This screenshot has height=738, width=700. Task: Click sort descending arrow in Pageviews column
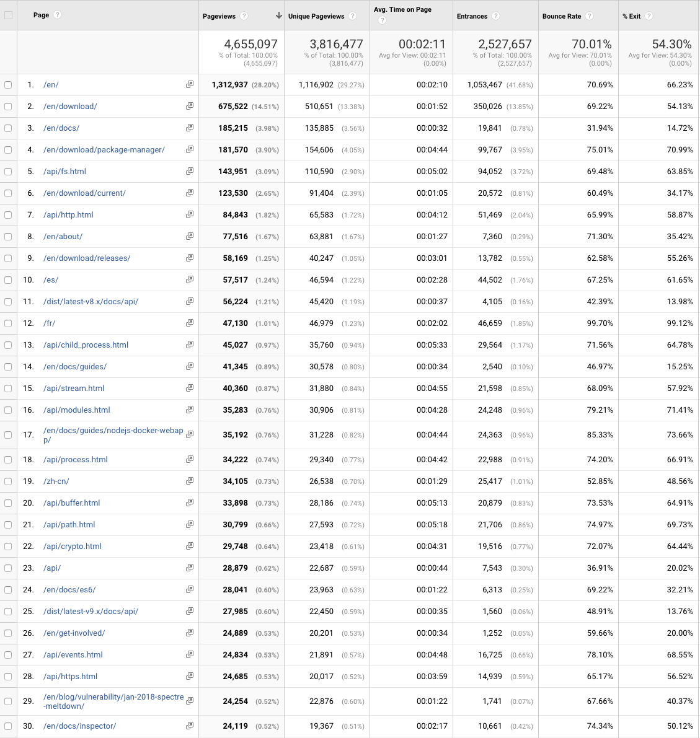(x=279, y=15)
